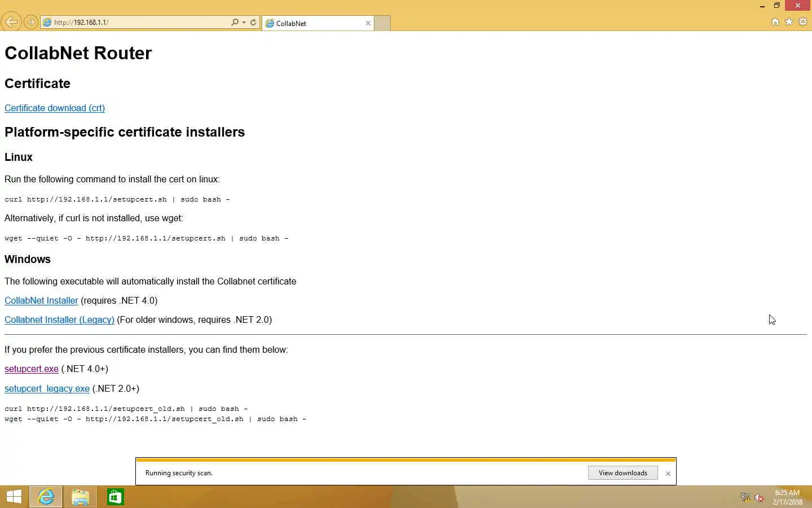
Task: Dismiss the security scan notification bar
Action: pyautogui.click(x=668, y=474)
